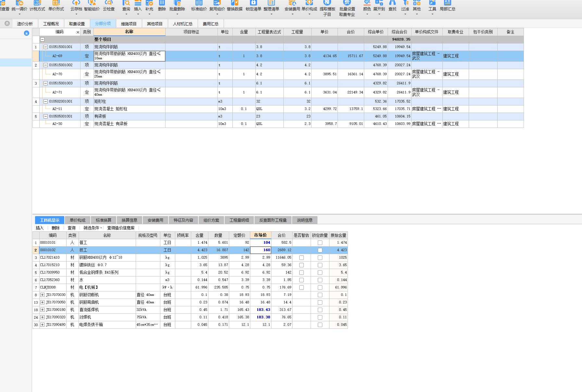Switch to 单价构成 tab in the bottom panel
This screenshot has height=392, width=582.
point(78,220)
